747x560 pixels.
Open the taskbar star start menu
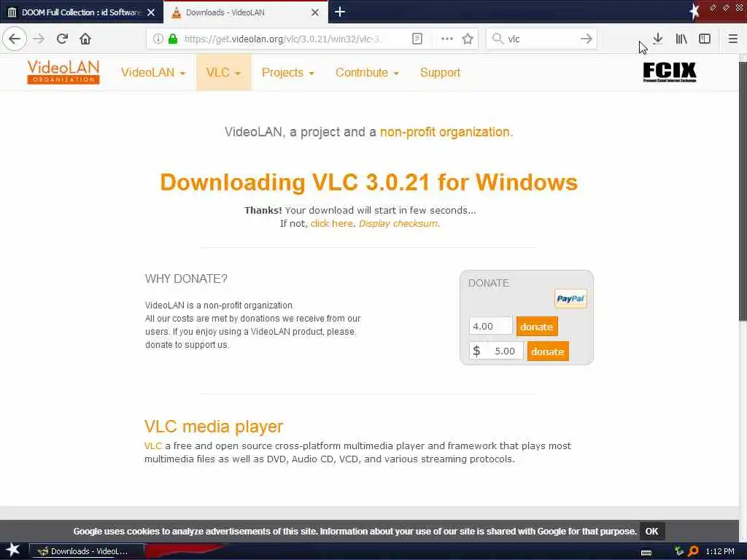12,550
